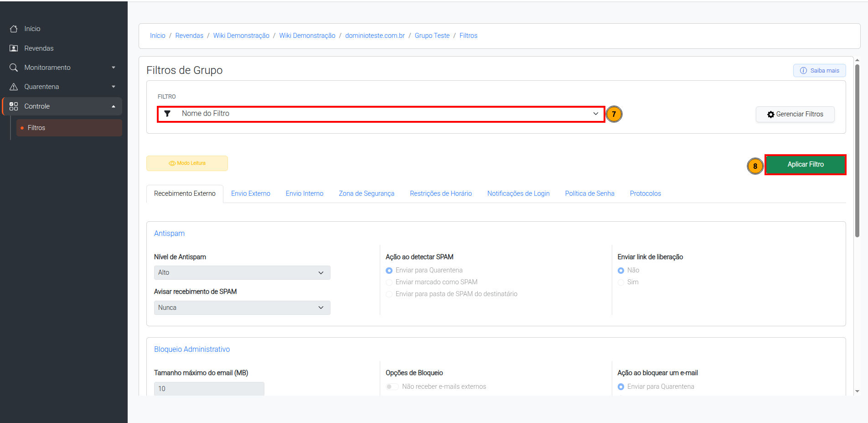This screenshot has width=868, height=423.
Task: Click the Tamanho máximo do email field
Action: (209, 389)
